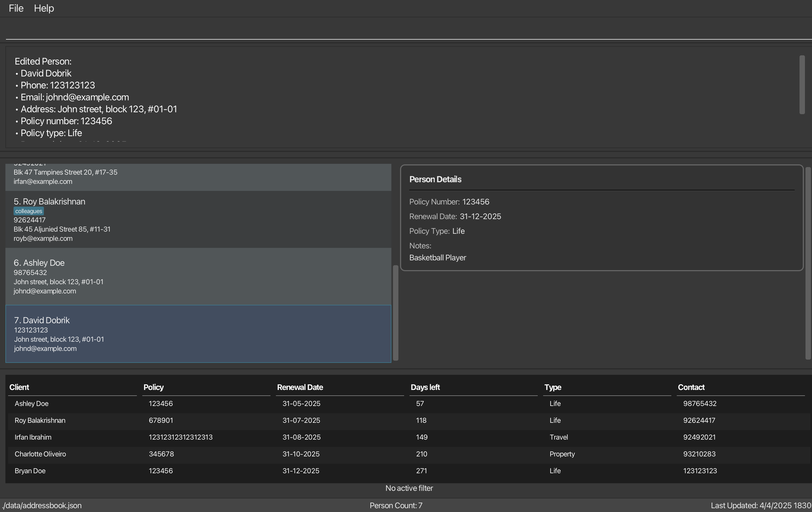The width and height of the screenshot is (812, 512).
Task: Open the File menu
Action: pos(16,8)
